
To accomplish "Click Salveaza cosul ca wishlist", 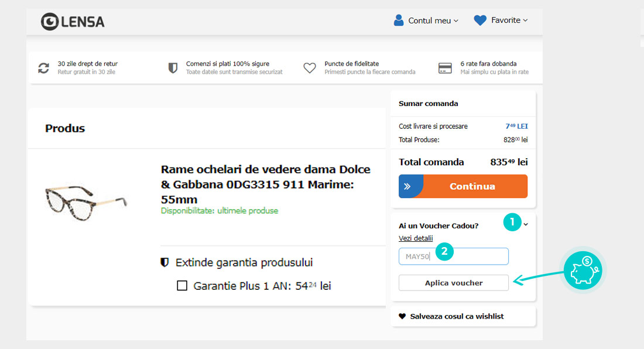I will tap(457, 316).
